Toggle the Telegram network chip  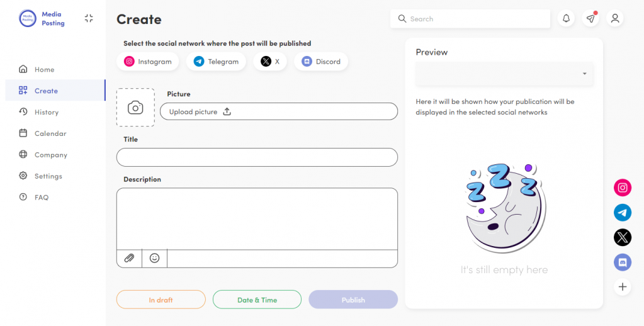216,62
